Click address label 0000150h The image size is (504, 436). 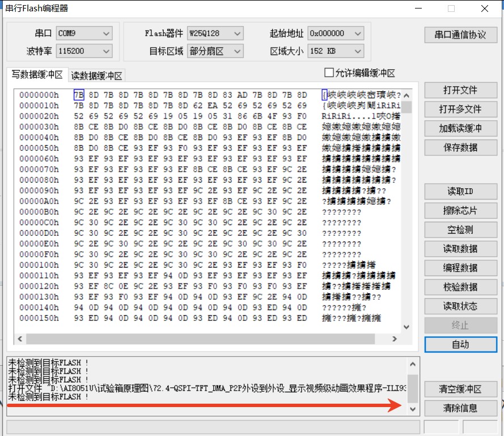pyautogui.click(x=39, y=318)
